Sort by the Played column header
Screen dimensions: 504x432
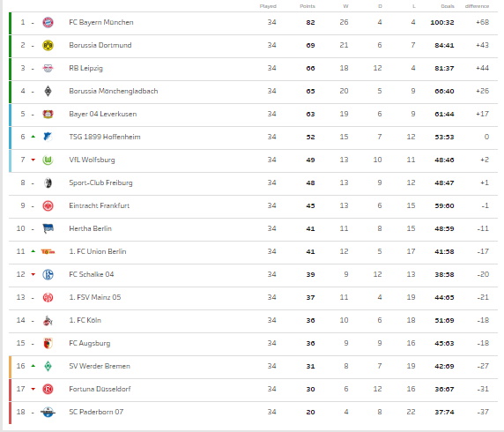(268, 6)
